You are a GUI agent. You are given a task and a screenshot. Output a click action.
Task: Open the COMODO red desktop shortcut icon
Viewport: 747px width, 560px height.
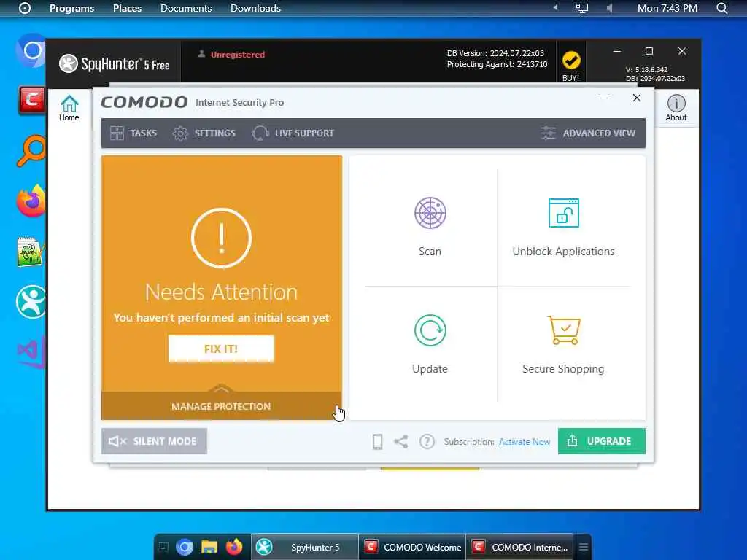coord(31,99)
